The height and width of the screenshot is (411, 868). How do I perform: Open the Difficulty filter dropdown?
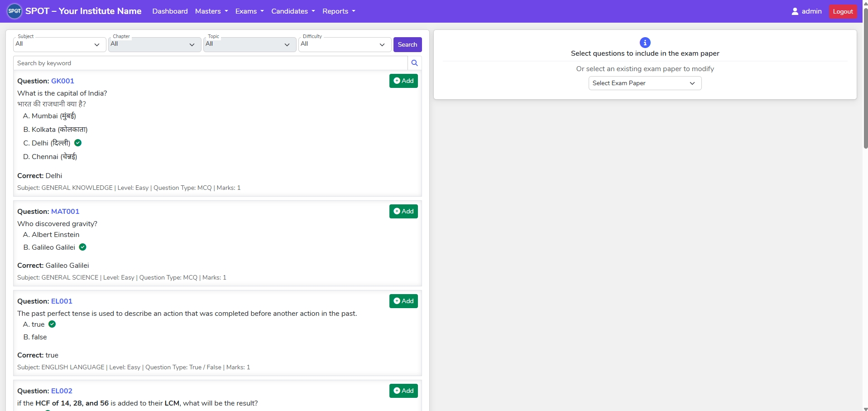[345, 44]
